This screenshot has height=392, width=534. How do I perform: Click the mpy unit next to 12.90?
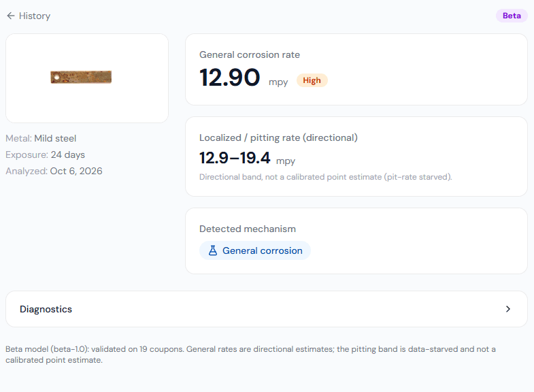[278, 82]
